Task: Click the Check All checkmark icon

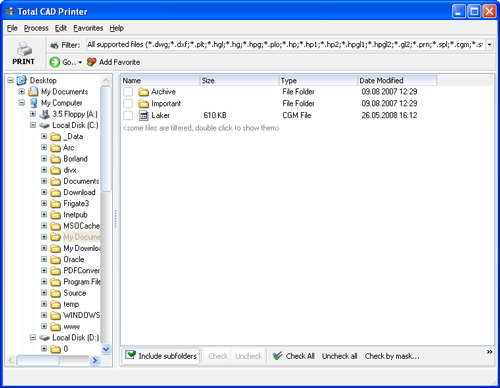Action: (277, 356)
